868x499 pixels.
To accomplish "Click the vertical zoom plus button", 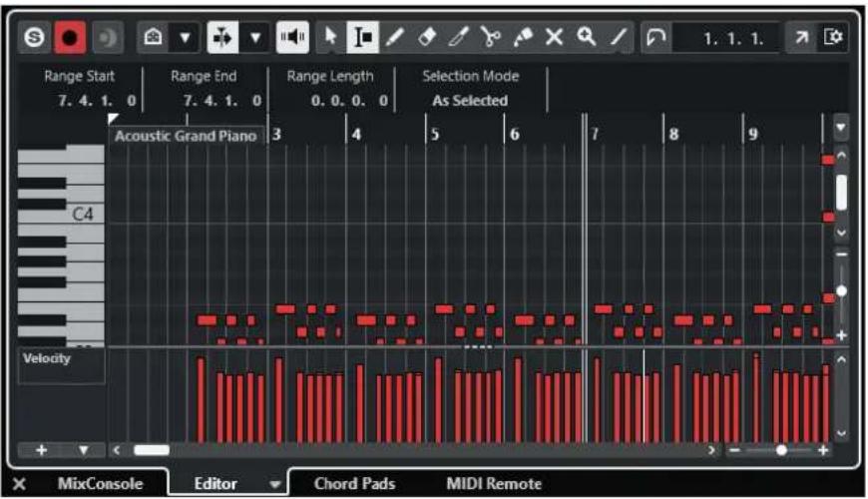I will click(x=841, y=335).
